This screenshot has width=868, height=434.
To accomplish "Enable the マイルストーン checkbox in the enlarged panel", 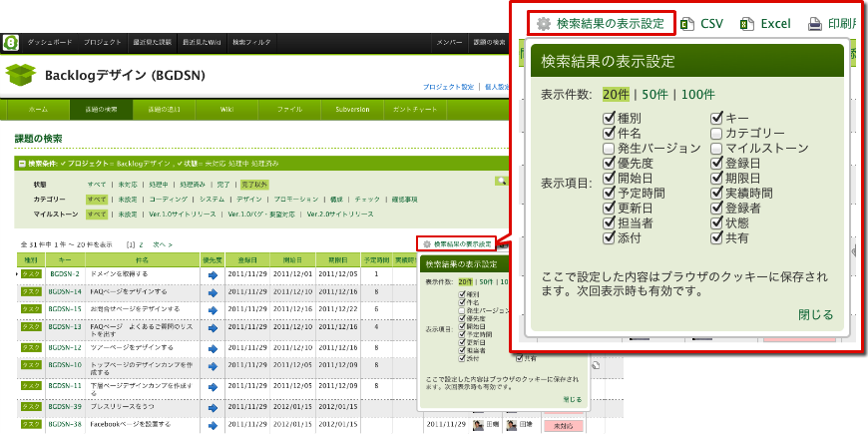I will pos(716,148).
